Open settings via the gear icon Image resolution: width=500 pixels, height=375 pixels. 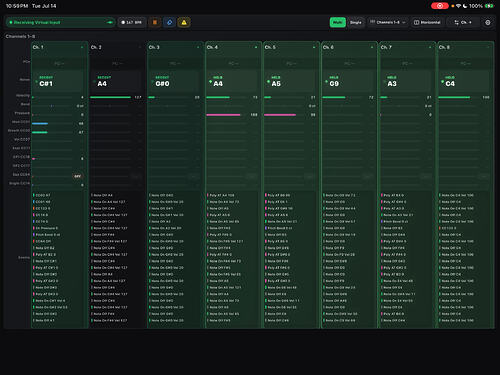click(488, 22)
